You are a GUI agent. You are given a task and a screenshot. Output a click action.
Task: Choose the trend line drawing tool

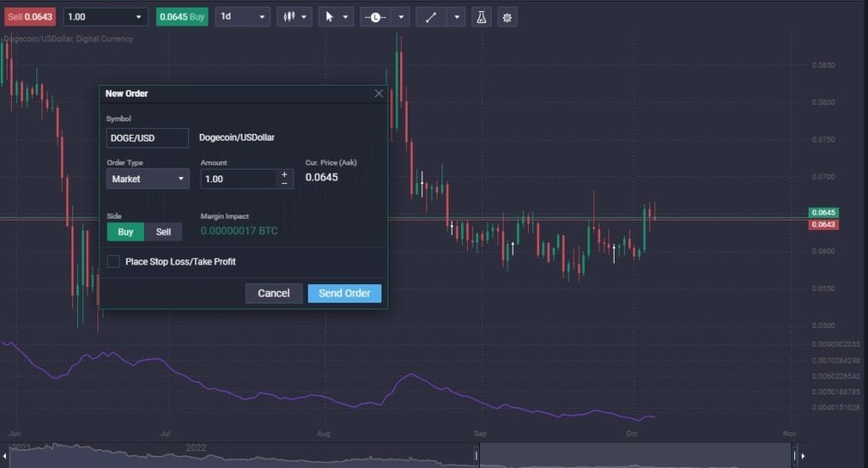tap(430, 17)
